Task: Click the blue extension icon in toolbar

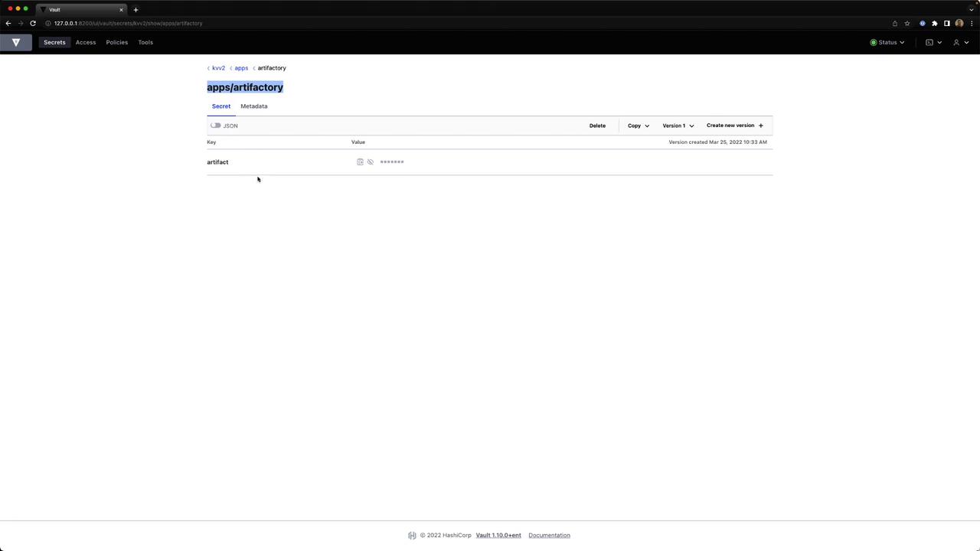Action: click(x=922, y=23)
